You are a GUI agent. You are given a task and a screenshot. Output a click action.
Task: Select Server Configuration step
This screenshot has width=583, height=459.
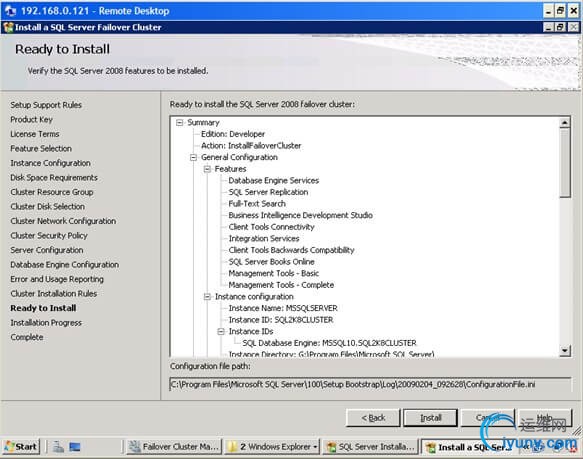pyautogui.click(x=47, y=250)
